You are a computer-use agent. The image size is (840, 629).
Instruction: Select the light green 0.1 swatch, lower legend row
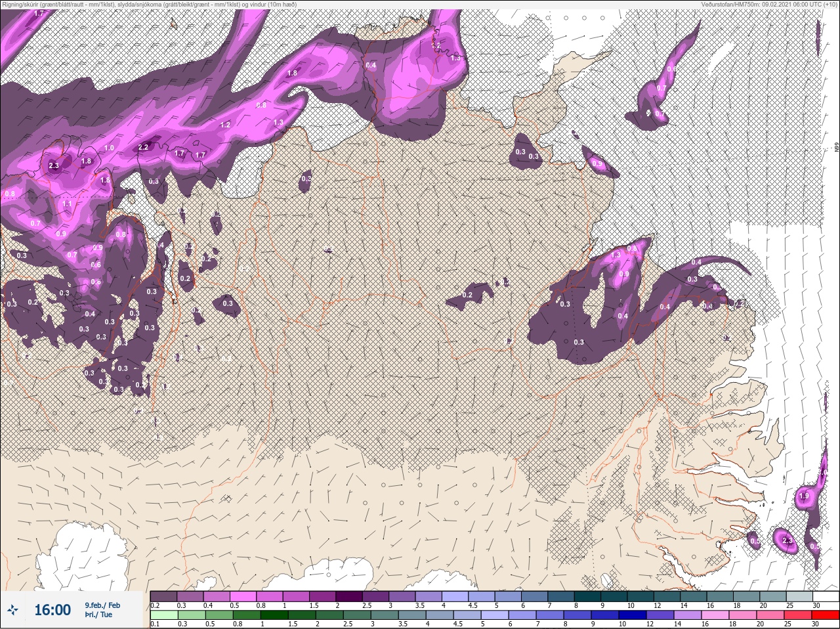pyautogui.click(x=163, y=615)
